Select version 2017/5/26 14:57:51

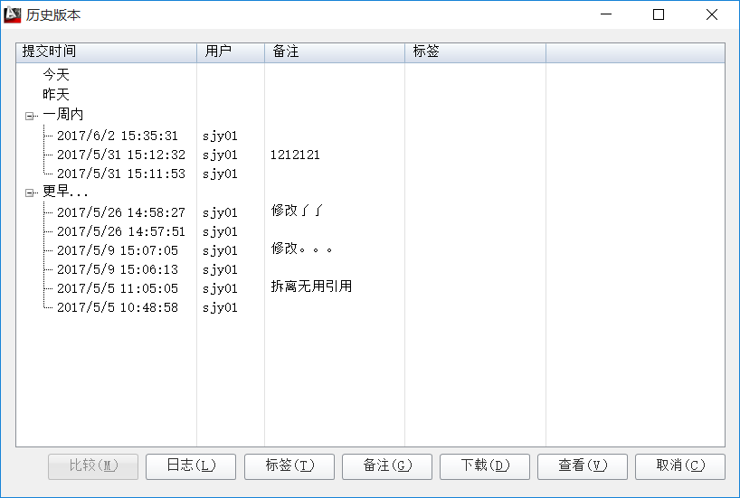click(121, 232)
